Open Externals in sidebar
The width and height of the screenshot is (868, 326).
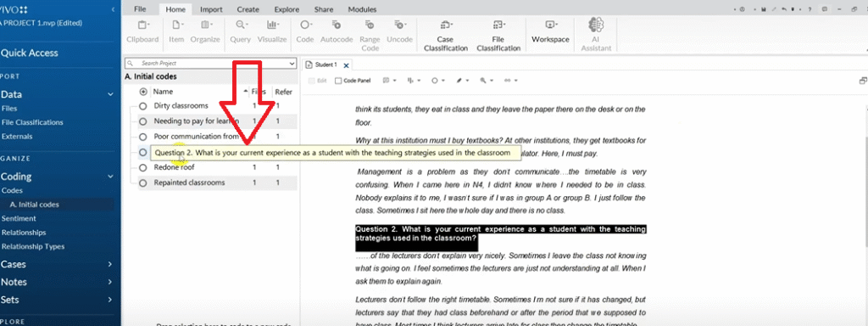[x=17, y=137]
